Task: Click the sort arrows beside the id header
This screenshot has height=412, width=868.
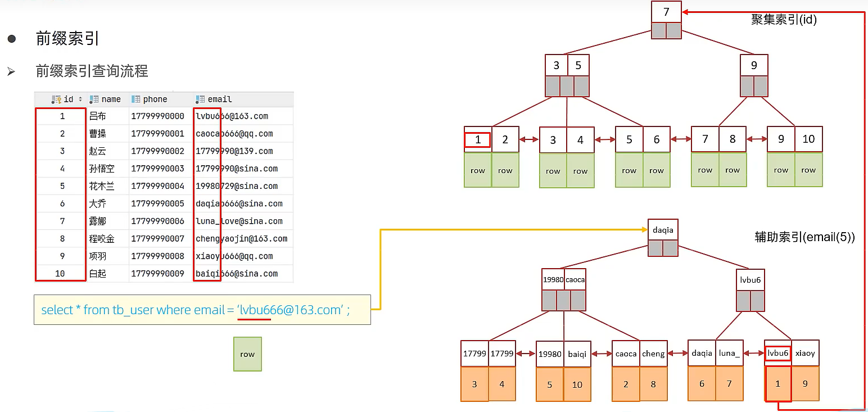Action: [80, 99]
